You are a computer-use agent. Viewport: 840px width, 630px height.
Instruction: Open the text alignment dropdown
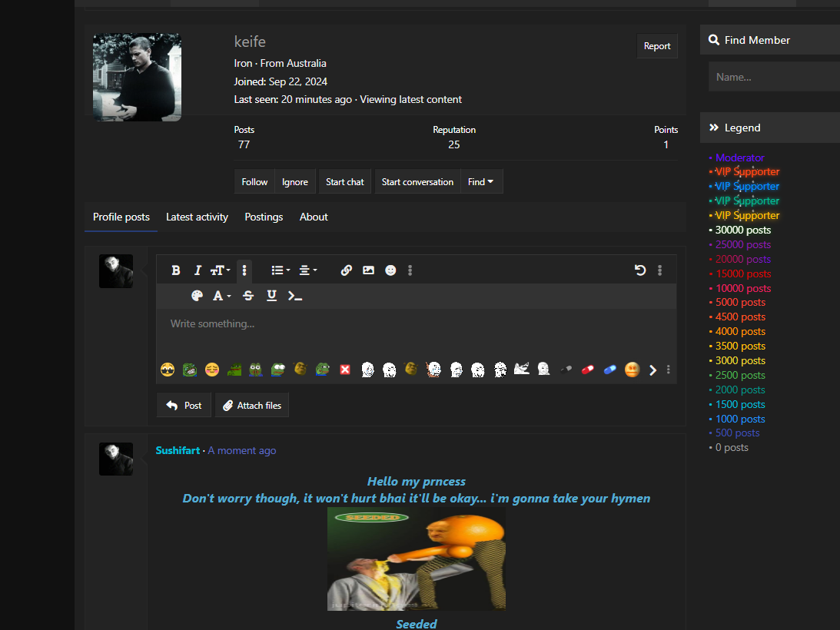tap(308, 270)
